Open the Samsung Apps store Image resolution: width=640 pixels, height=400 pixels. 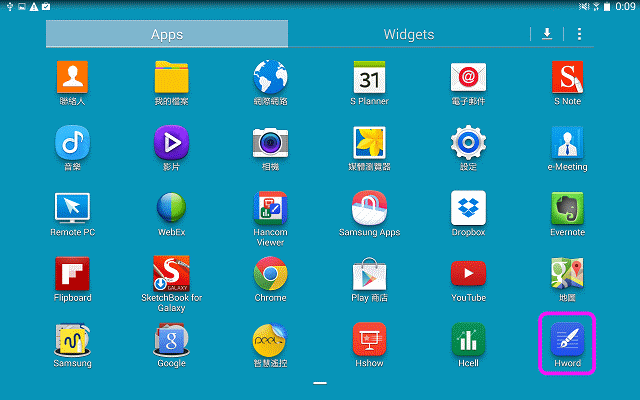click(369, 208)
